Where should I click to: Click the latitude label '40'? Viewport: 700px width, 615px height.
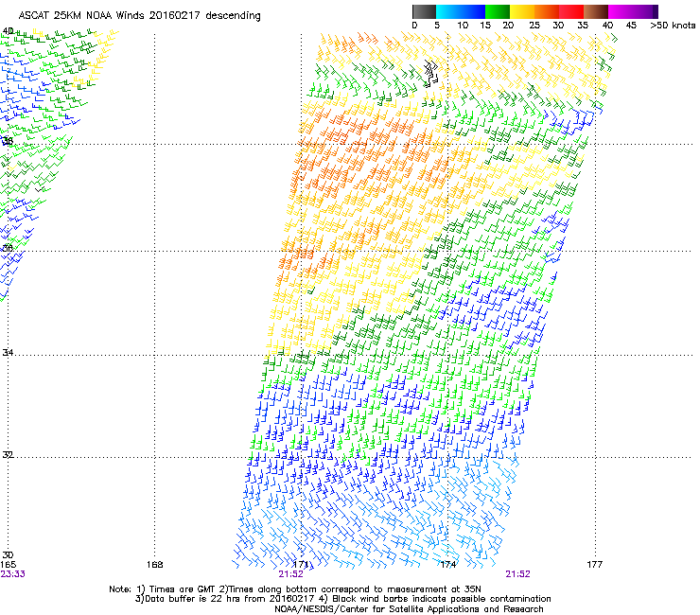8,31
